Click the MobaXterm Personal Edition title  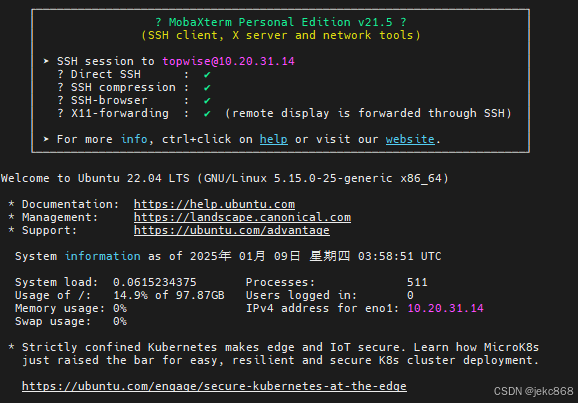pyautogui.click(x=281, y=22)
